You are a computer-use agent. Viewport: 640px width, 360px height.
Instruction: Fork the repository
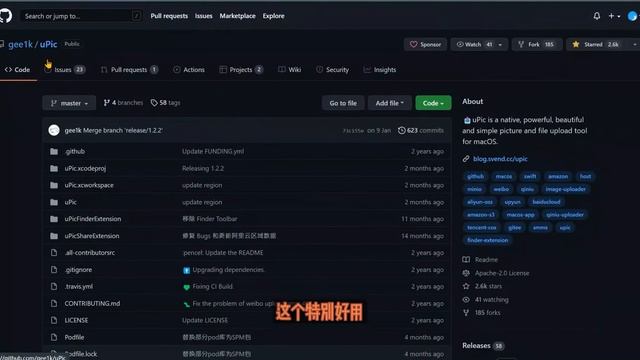click(536, 44)
